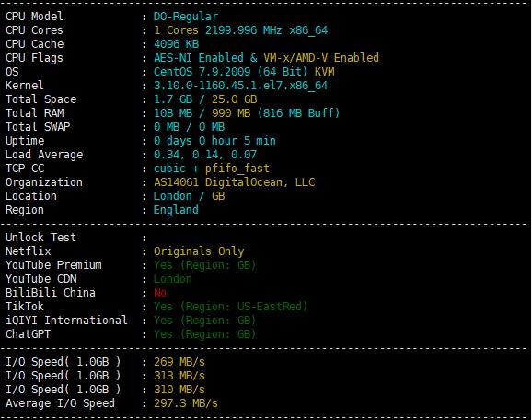Click ChatGPT result Yes (Region: GB)
This screenshot has height=420, width=532.
click(204, 334)
